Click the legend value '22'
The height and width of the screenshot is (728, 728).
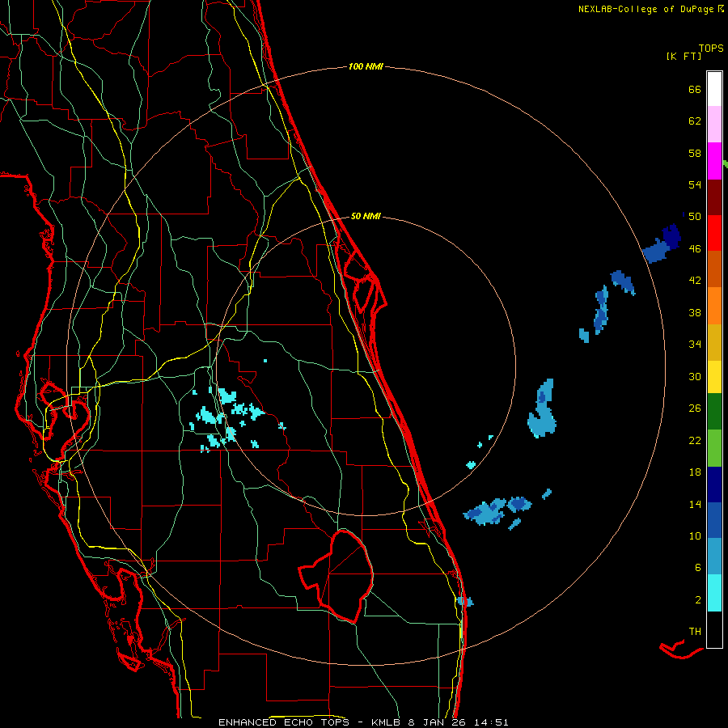(695, 440)
